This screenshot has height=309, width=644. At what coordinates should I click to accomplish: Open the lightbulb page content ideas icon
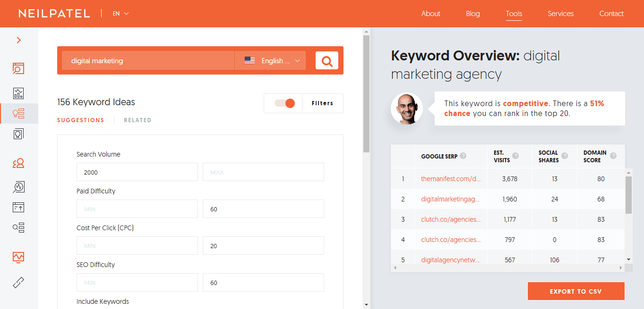[x=18, y=134]
